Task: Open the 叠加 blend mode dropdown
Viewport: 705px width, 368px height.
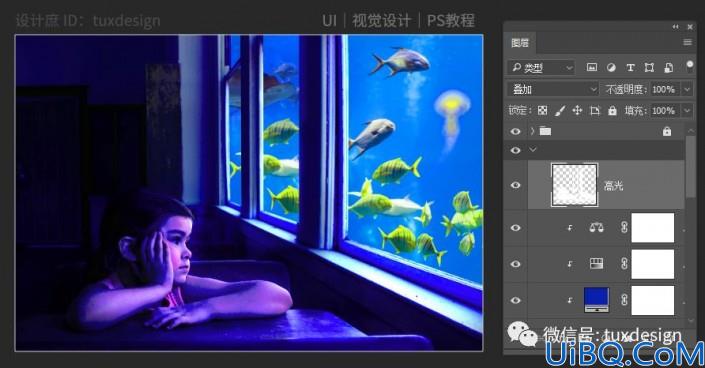Action: (553, 89)
